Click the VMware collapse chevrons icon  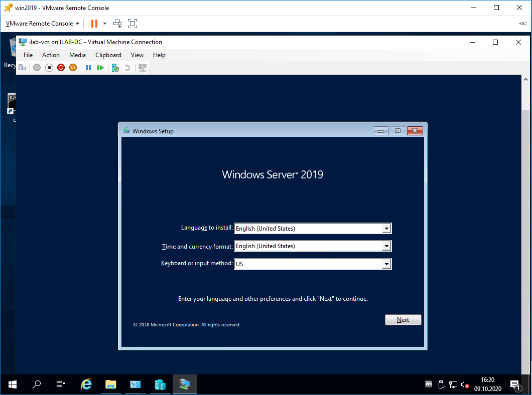pyautogui.click(x=522, y=24)
